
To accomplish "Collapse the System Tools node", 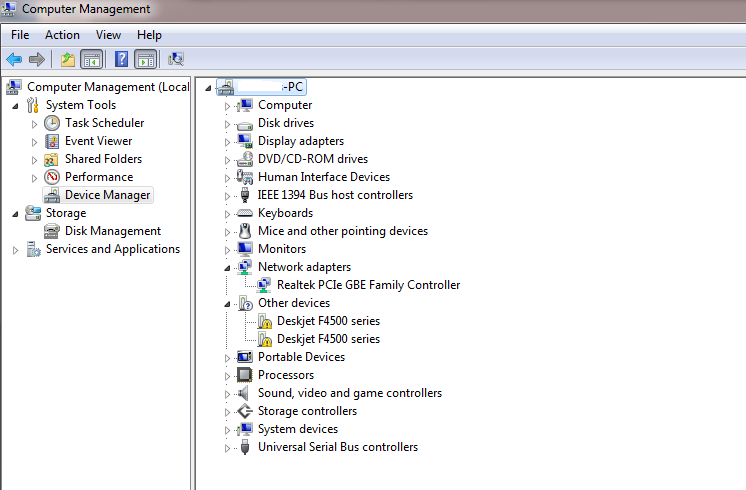I will click(x=15, y=106).
